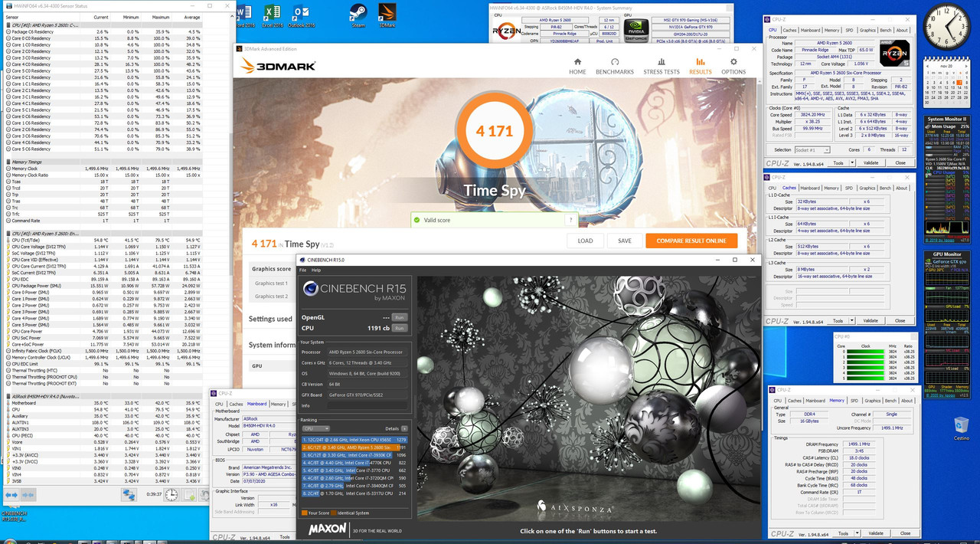This screenshot has width=980, height=544.
Task: Click Graphics score row in 3DMark
Action: tap(273, 269)
